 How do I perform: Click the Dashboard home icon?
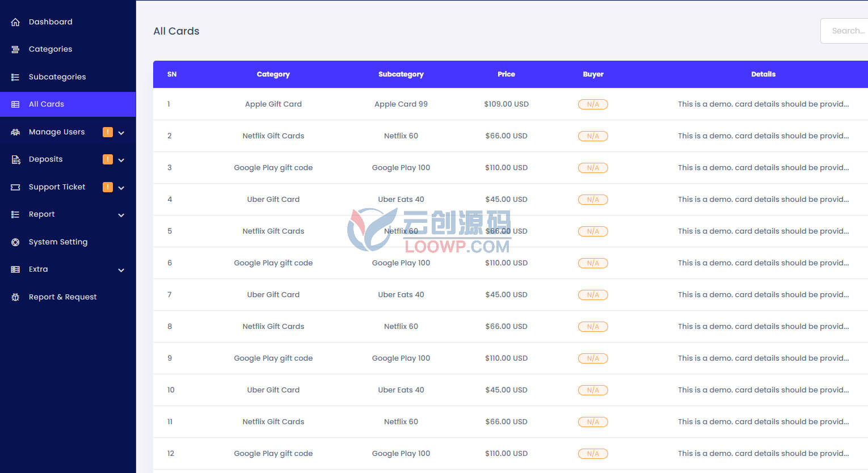click(x=15, y=22)
